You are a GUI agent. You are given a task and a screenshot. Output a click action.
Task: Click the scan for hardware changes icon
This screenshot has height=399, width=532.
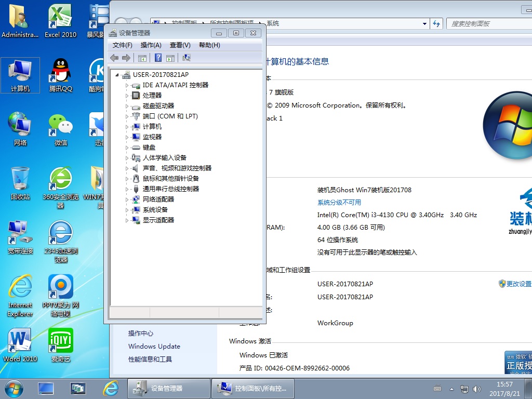[x=187, y=58]
